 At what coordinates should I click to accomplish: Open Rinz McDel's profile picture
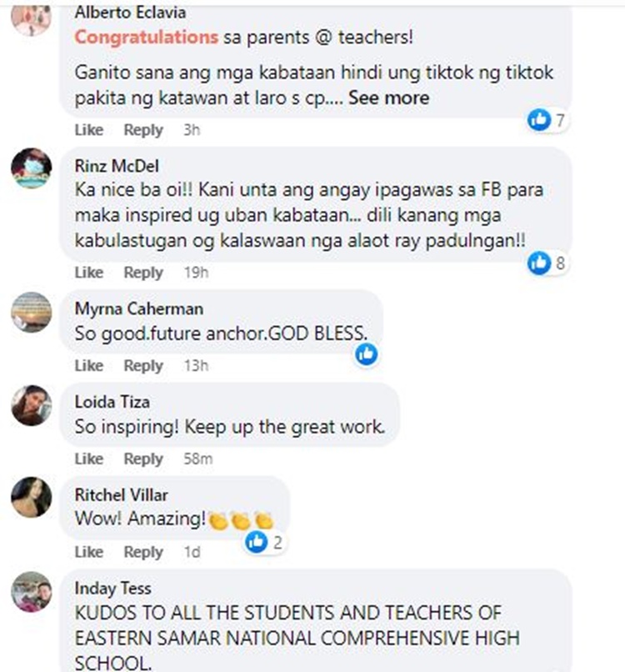click(32, 168)
